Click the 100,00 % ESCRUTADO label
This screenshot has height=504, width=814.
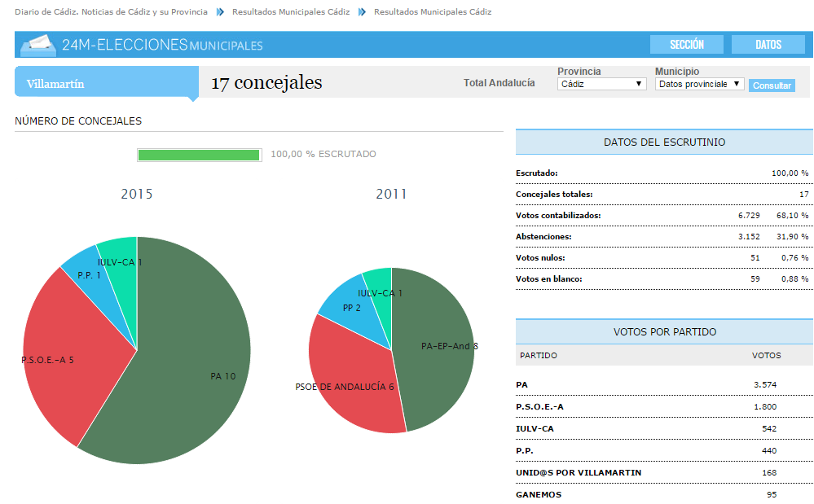pyautogui.click(x=323, y=154)
